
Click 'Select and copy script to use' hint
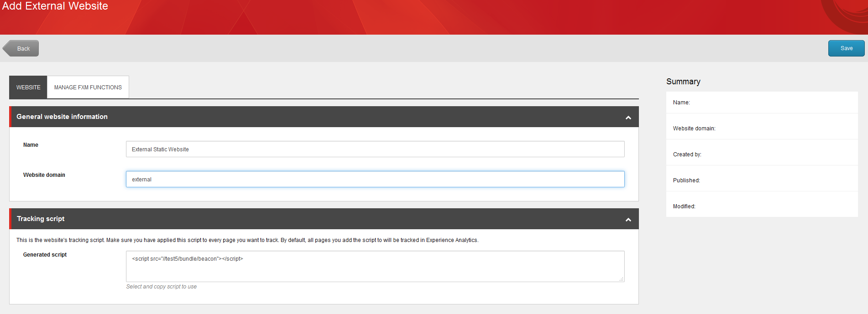click(161, 287)
